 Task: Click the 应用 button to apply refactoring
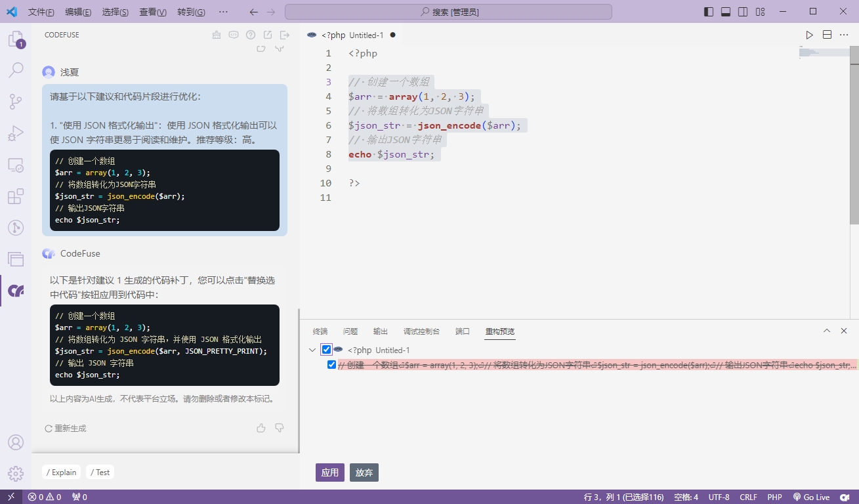330,472
